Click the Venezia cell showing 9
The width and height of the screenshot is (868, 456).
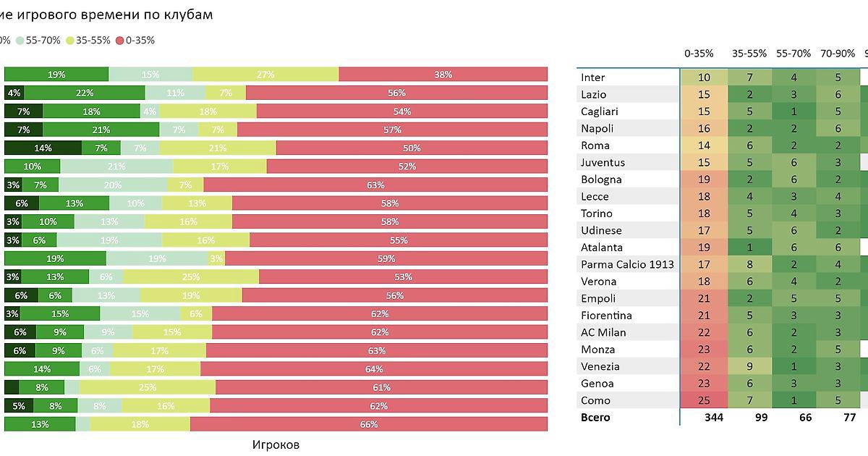[x=749, y=366]
